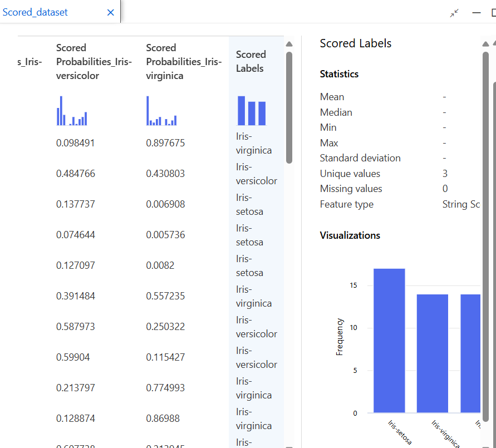This screenshot has height=448, width=496.
Task: Click the Scored Labels panel title
Action: pyautogui.click(x=355, y=43)
